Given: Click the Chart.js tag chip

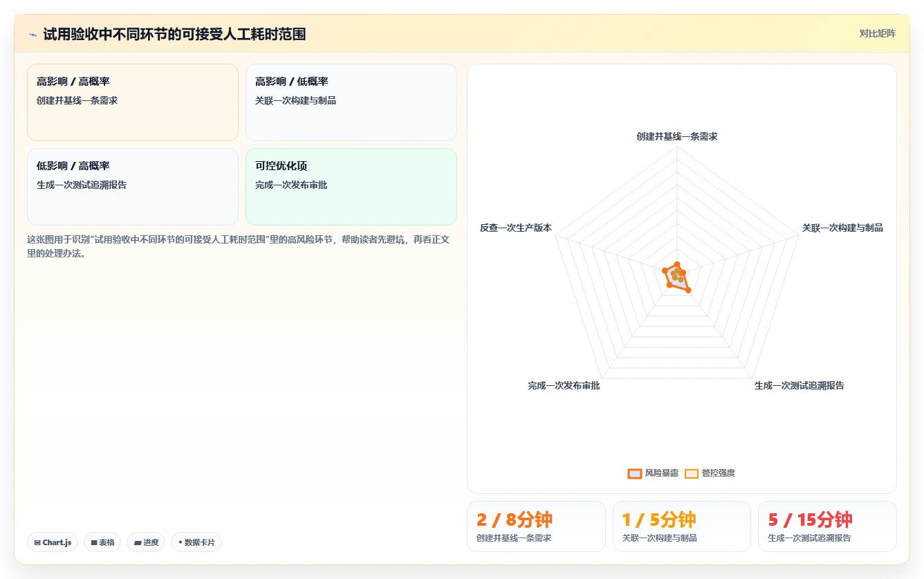Looking at the screenshot, I should (53, 542).
